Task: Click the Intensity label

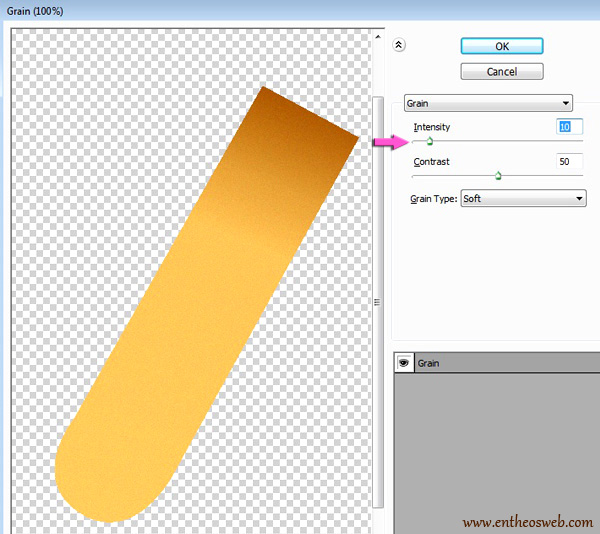Action: [x=432, y=127]
